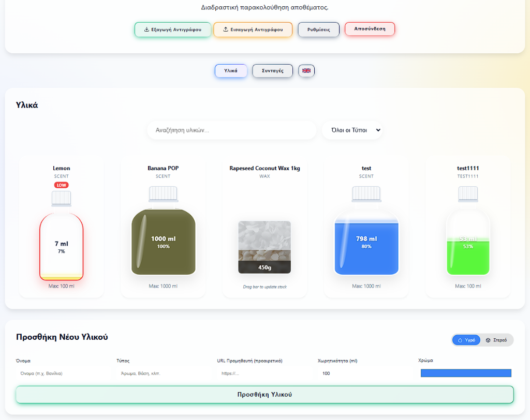Switch to the Υλικά tab
Viewport: 530px width, 420px height.
click(x=231, y=71)
